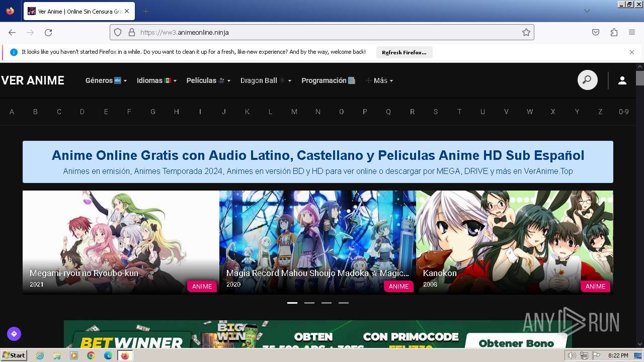This screenshot has width=644, height=362.
Task: Click the Firefox taskbar button
Action: click(x=125, y=355)
